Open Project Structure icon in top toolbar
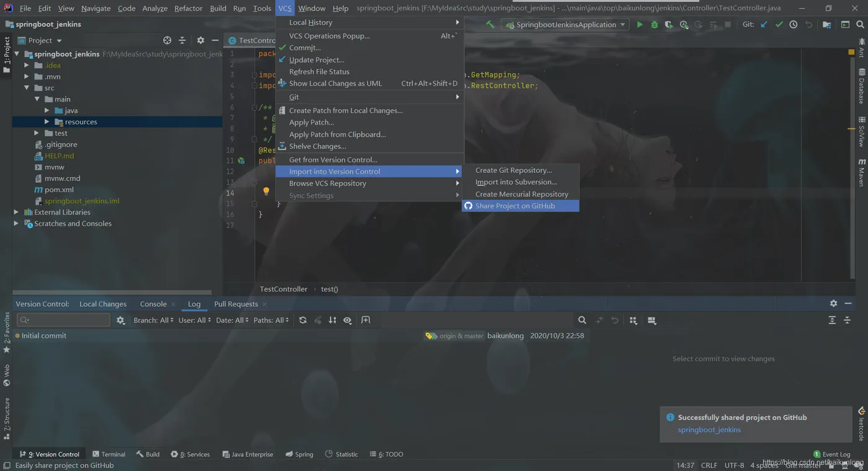This screenshot has width=868, height=471. (x=826, y=25)
